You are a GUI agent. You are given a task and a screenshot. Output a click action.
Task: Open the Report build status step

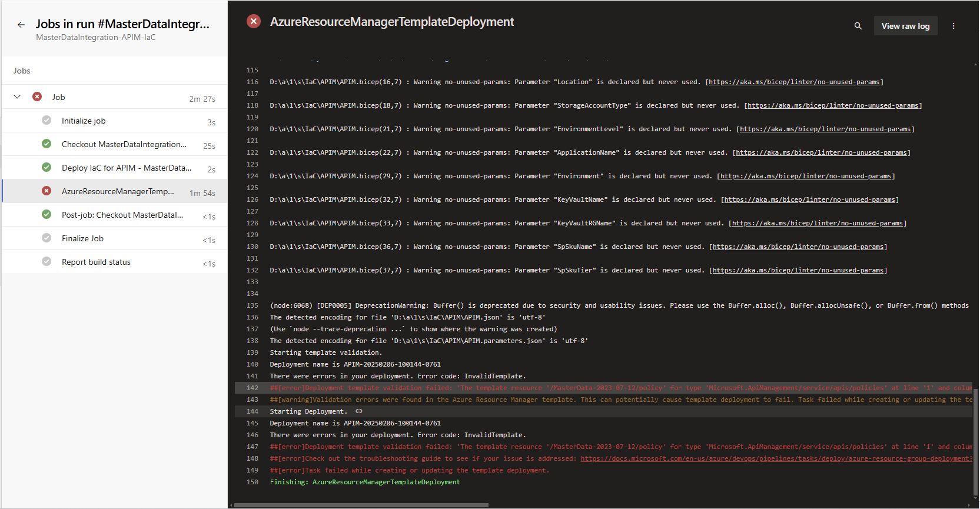click(115, 262)
